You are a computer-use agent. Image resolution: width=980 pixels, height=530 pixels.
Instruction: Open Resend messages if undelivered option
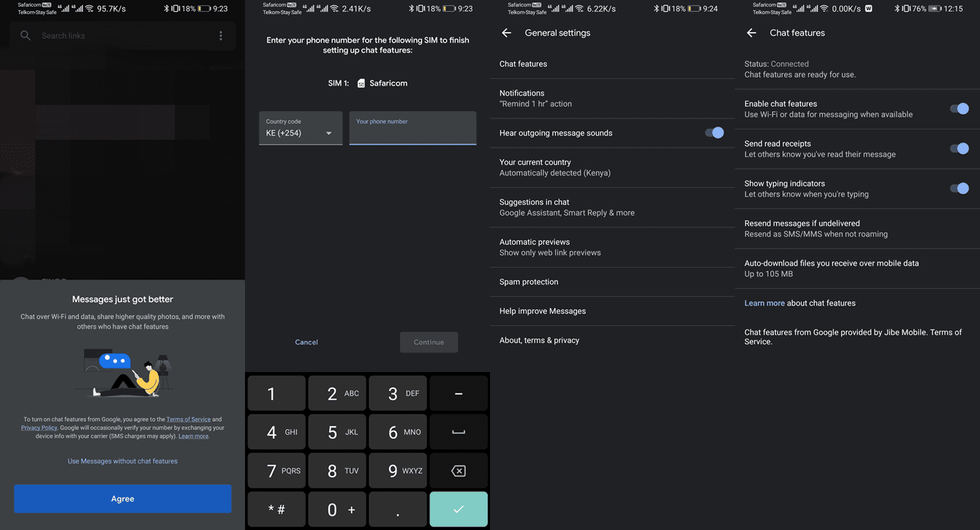857,229
